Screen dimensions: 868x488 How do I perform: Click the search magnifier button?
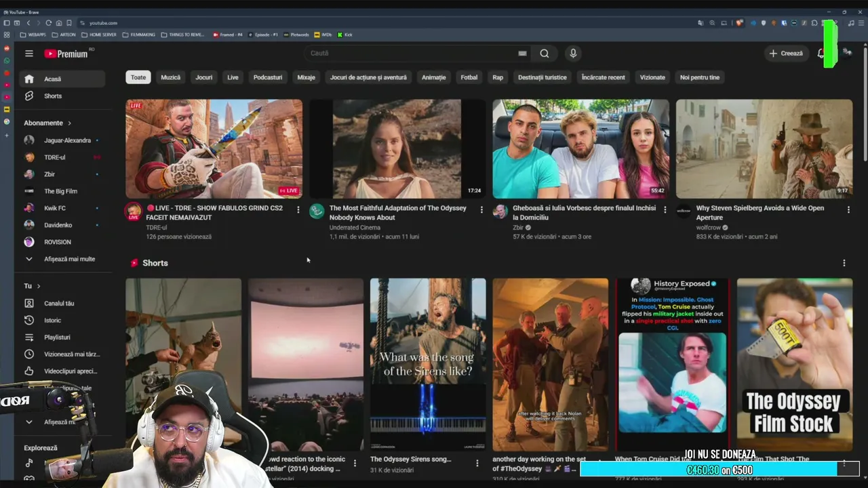pos(545,54)
